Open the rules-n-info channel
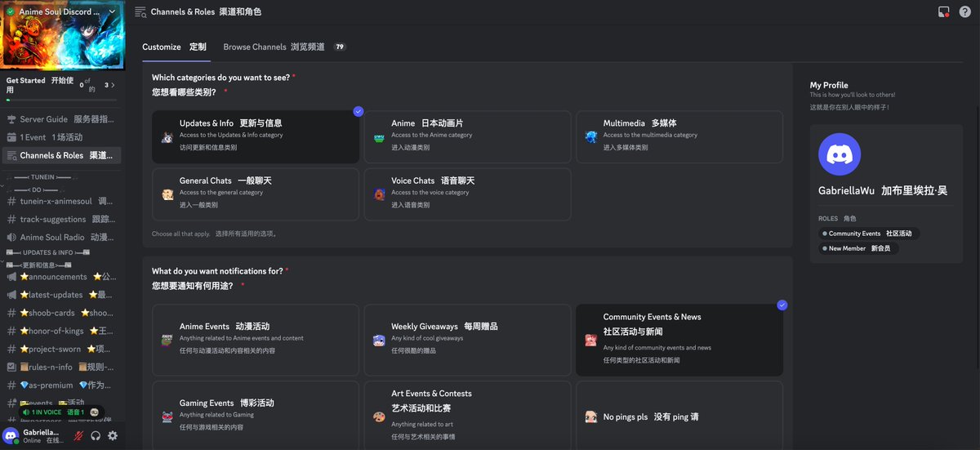 (x=60, y=367)
